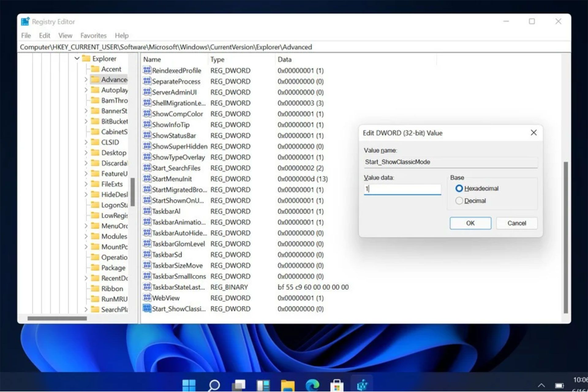
Task: Close the Edit DWORD dialog
Action: 533,133
